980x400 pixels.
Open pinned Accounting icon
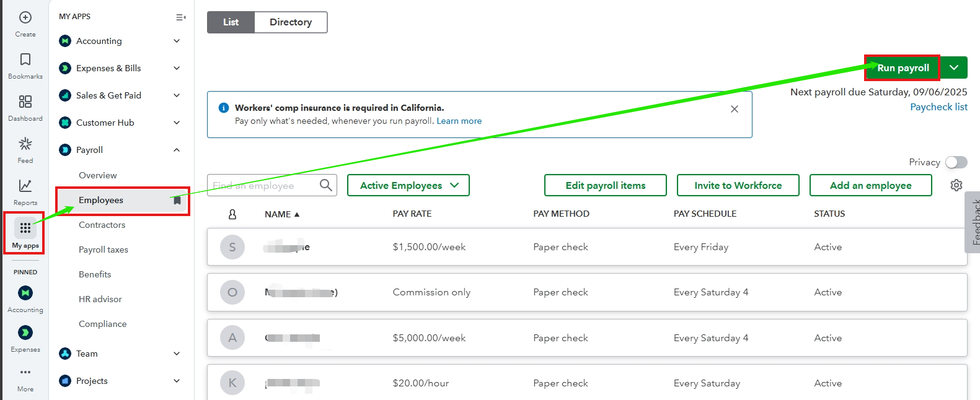tap(25, 293)
